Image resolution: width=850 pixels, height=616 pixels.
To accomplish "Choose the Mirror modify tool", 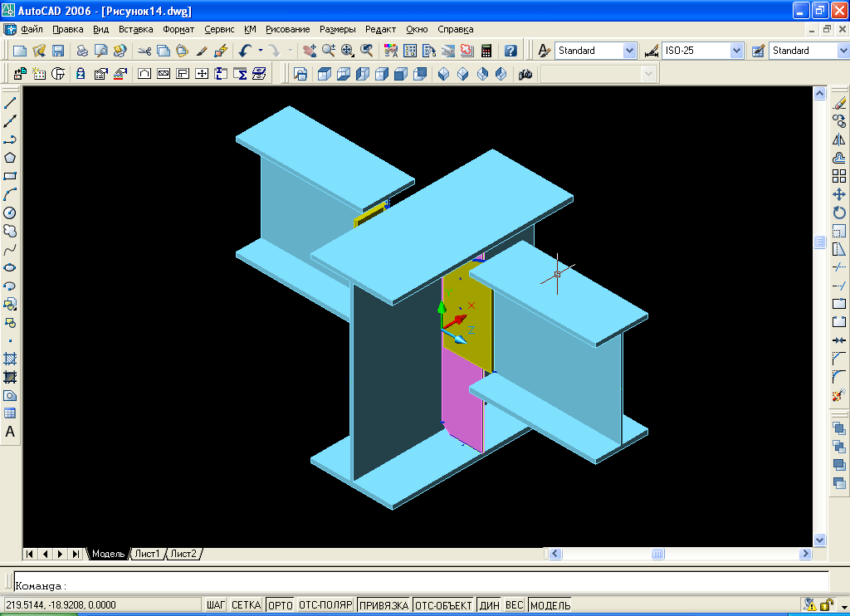I will pos(839,139).
